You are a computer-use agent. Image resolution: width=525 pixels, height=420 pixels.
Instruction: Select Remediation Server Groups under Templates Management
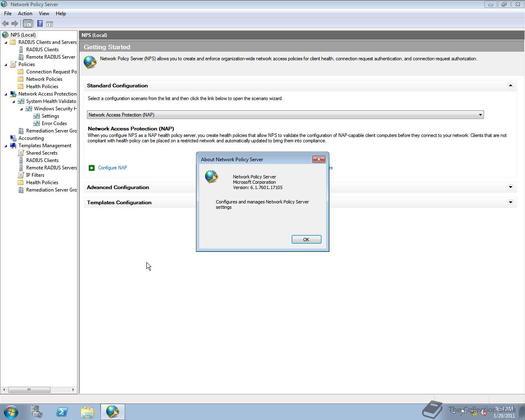coord(51,190)
